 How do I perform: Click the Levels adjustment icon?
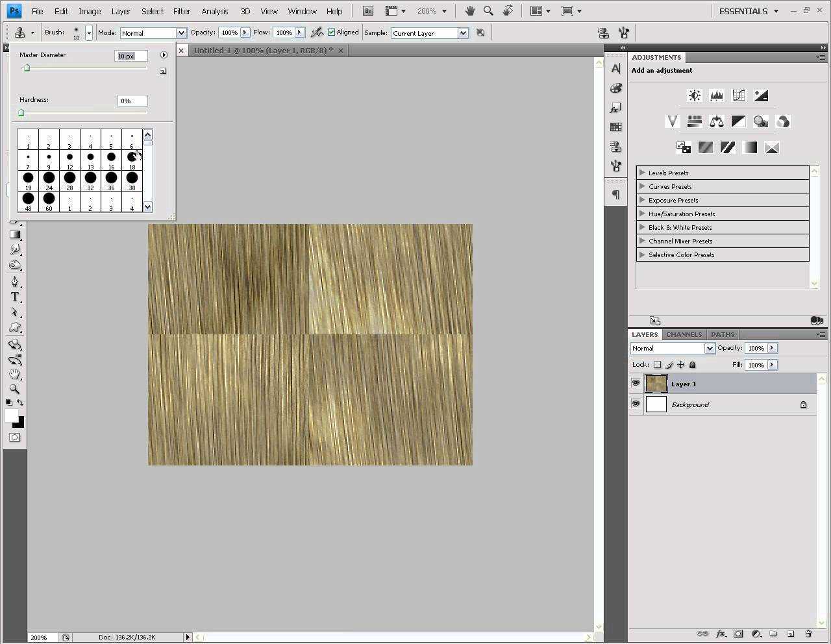tap(717, 95)
